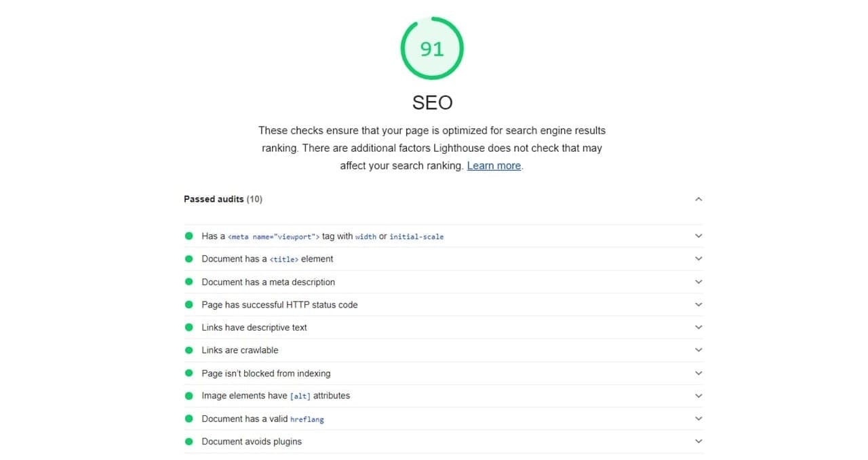Viewport: 868px width, 460px height.
Task: Expand the meta description audit chevron
Action: click(x=698, y=282)
